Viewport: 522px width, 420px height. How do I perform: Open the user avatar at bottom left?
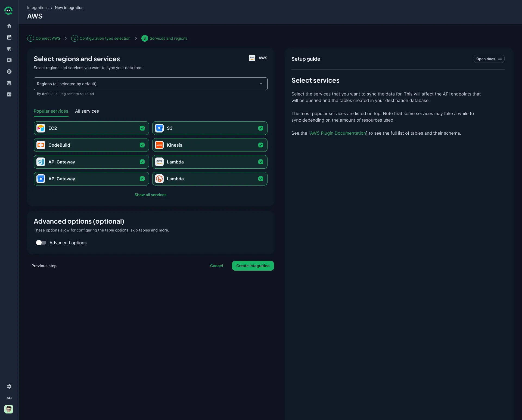(x=9, y=409)
